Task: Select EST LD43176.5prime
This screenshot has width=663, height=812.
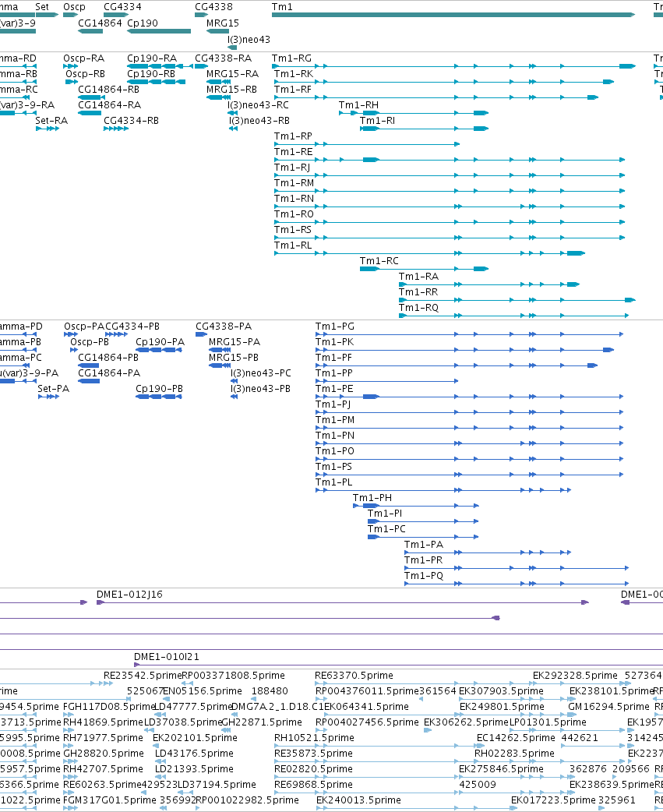Action: coord(194,754)
